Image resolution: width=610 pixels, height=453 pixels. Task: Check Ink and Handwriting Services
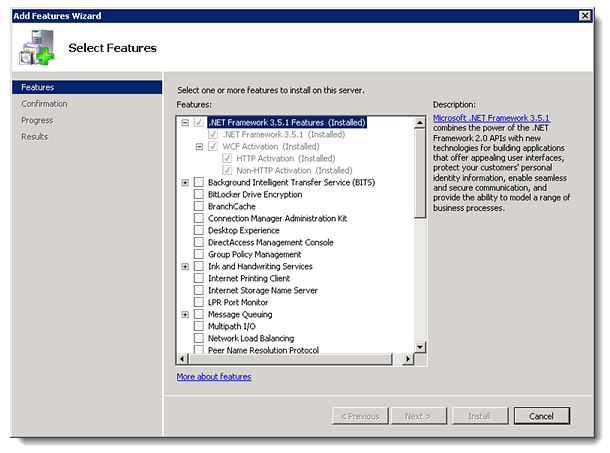point(199,266)
